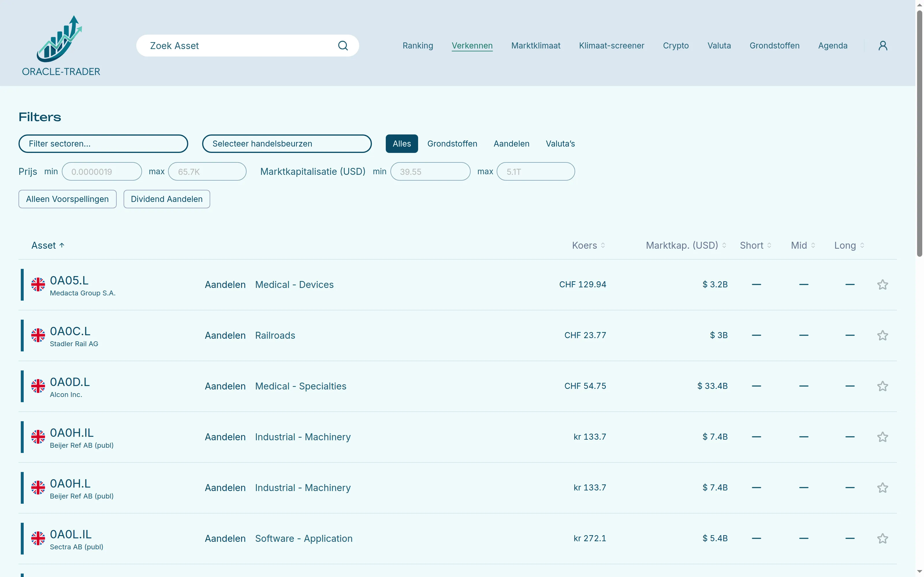Click the UK flag beside 0A0H.L
The image size is (924, 577).
[x=38, y=488]
